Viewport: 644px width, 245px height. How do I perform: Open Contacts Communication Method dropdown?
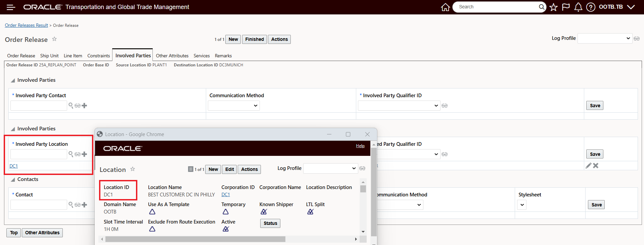click(400, 205)
